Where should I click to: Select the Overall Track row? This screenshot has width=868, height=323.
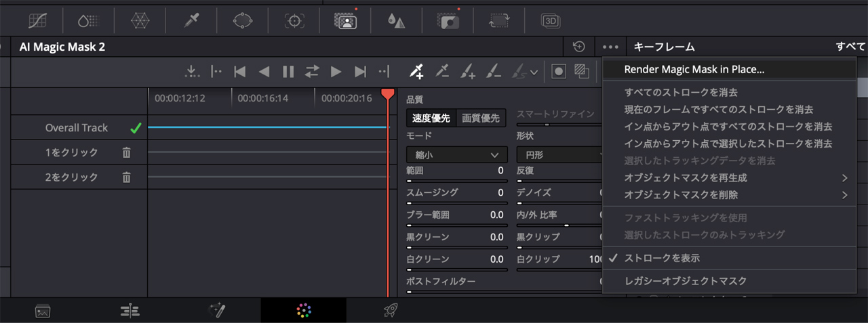[79, 127]
